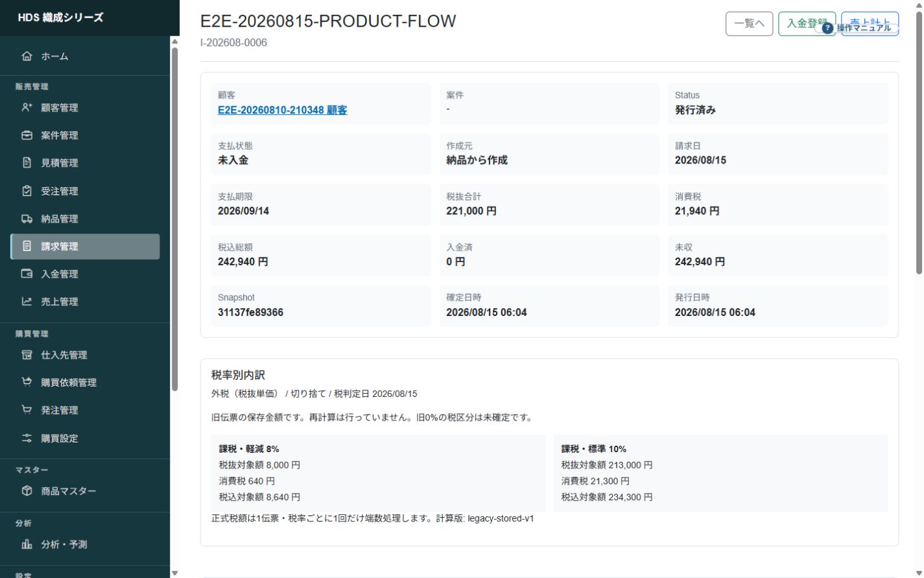The width and height of the screenshot is (924, 578).
Task: Click the 支払期限 date 2026/09/14
Action: [243, 211]
